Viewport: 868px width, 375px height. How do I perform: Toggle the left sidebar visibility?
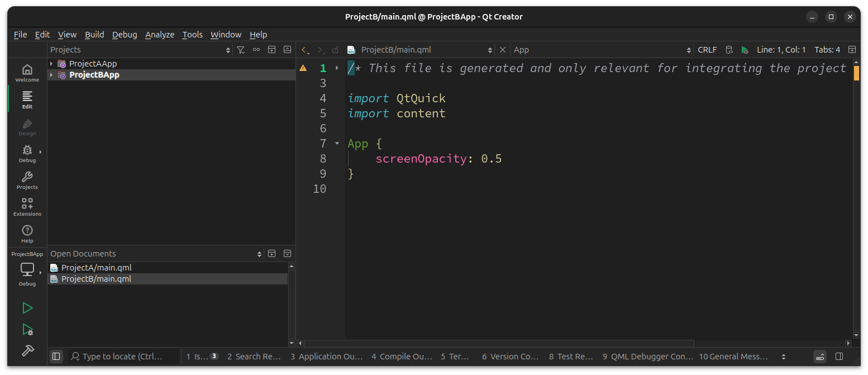click(x=56, y=356)
